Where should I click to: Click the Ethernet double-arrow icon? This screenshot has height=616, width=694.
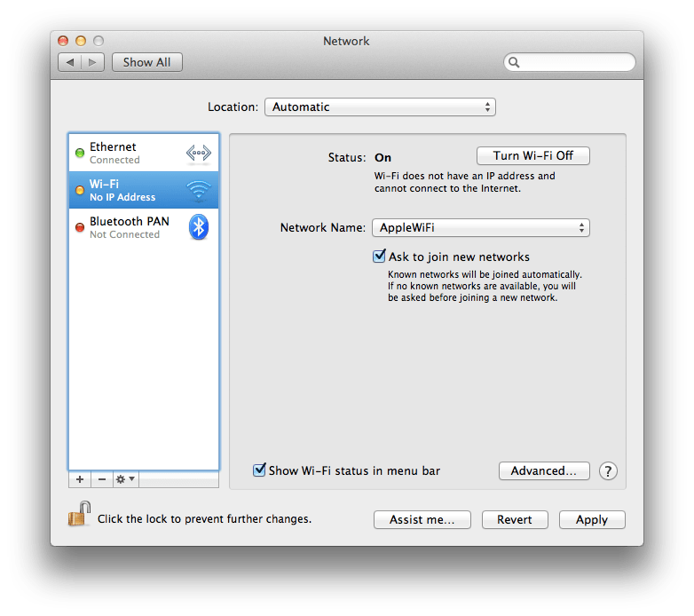click(x=198, y=154)
